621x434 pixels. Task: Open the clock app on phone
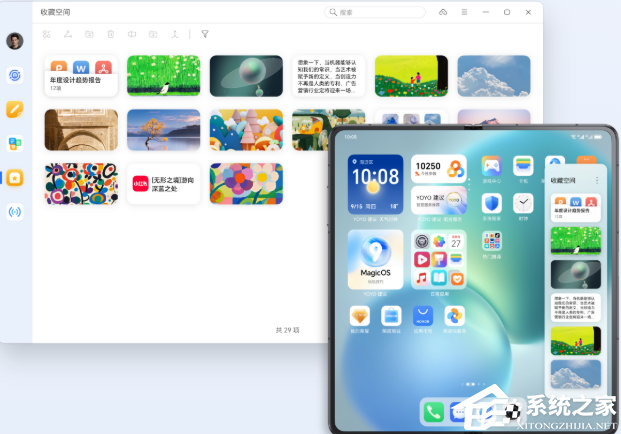coord(523,204)
